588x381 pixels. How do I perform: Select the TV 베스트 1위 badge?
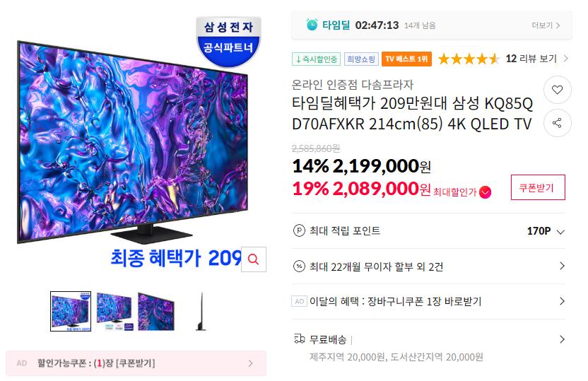[x=406, y=59]
